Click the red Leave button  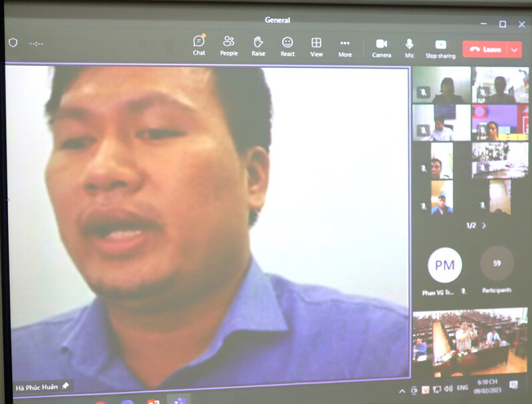pos(485,49)
